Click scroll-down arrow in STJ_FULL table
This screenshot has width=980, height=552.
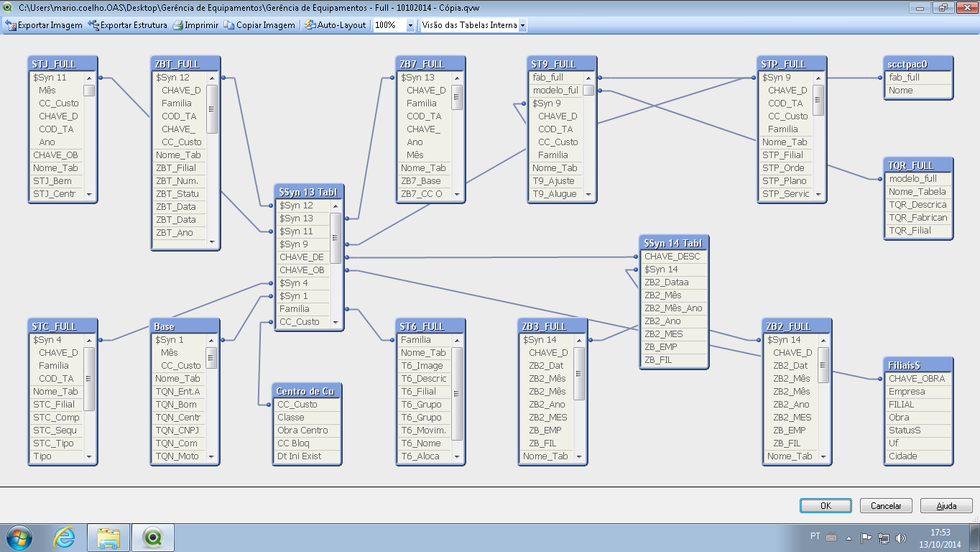89,194
